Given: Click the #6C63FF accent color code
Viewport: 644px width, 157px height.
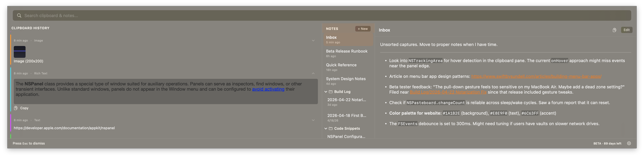Looking at the screenshot, I should (530, 113).
